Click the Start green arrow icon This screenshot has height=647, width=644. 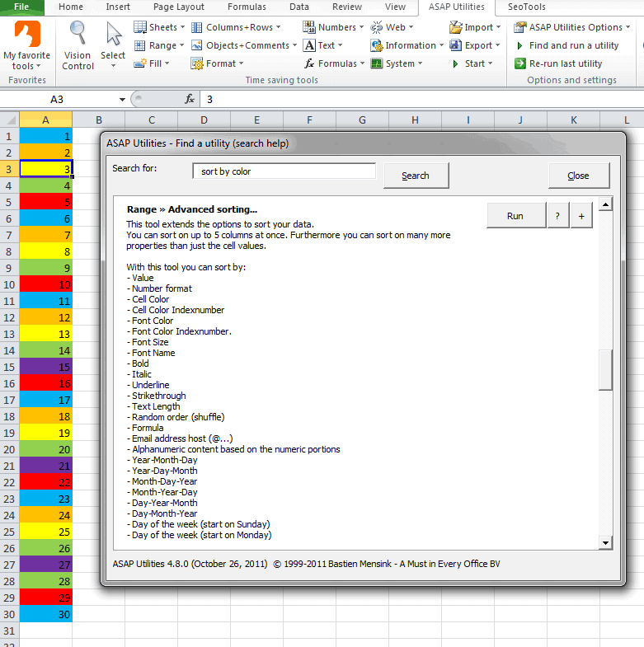pyautogui.click(x=455, y=63)
